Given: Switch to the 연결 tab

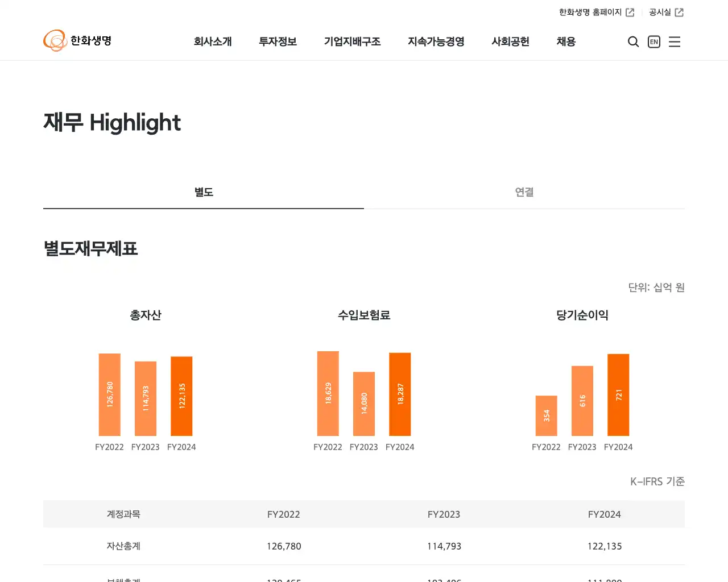Looking at the screenshot, I should tap(524, 192).
